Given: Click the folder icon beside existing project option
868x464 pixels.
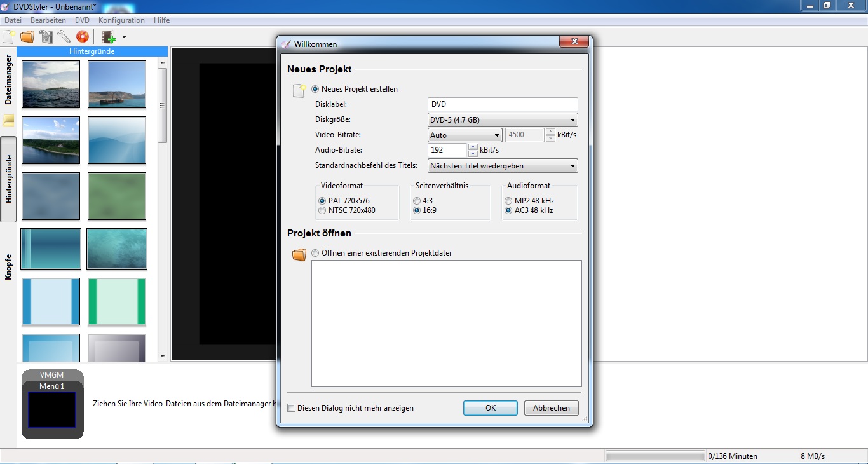Looking at the screenshot, I should [299, 254].
